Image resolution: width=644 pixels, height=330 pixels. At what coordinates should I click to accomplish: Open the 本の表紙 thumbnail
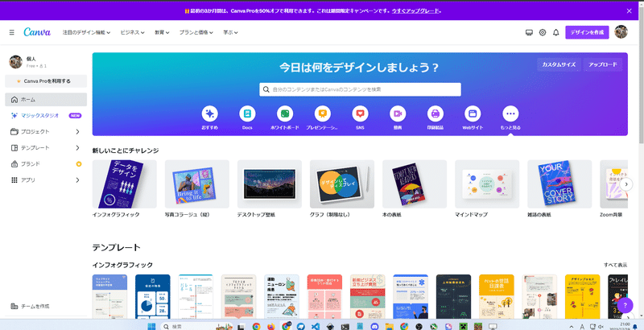[x=415, y=184]
